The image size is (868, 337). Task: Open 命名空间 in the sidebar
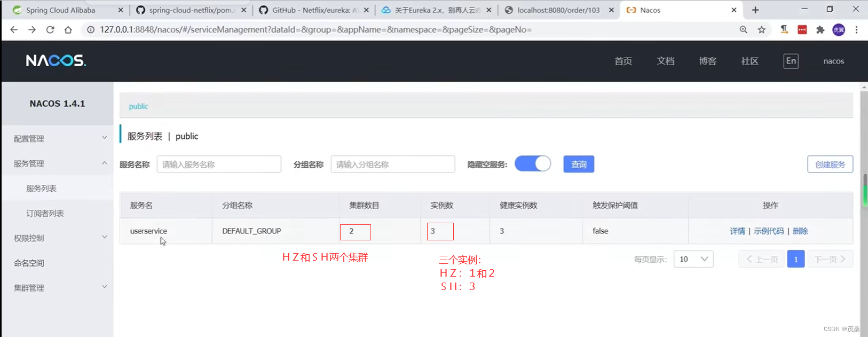point(58,263)
